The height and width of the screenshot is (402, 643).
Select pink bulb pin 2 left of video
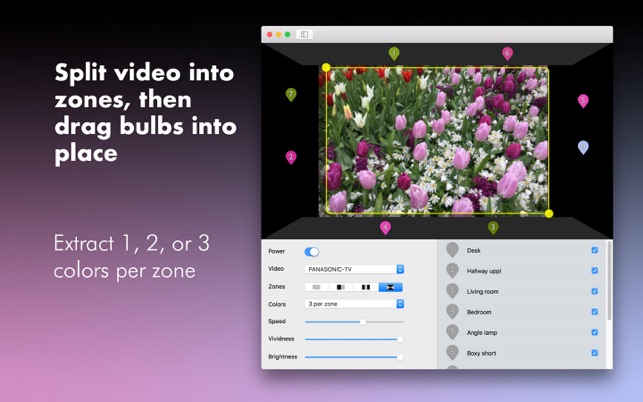(x=291, y=158)
